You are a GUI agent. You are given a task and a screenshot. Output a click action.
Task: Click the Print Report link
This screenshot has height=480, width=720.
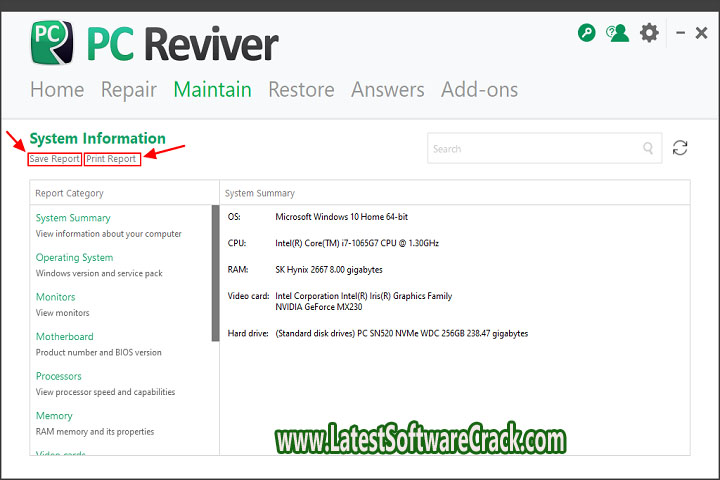[x=112, y=159]
